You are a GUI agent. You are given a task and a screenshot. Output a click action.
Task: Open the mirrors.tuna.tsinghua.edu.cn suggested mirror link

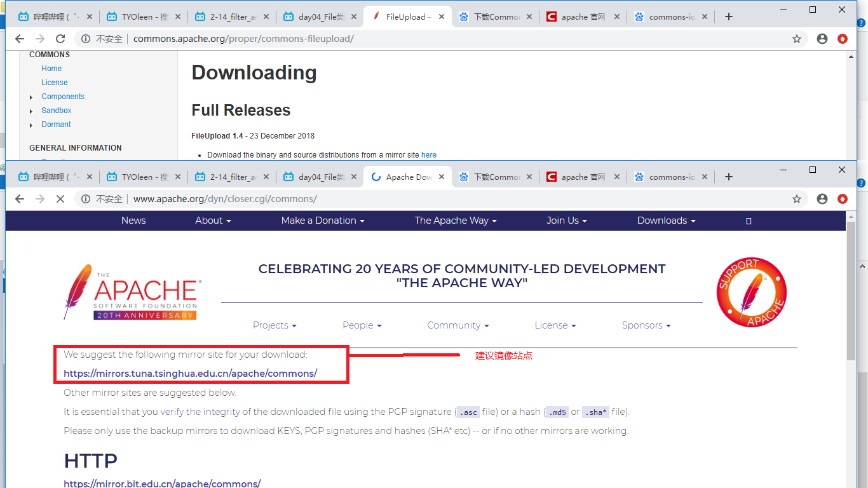click(190, 374)
